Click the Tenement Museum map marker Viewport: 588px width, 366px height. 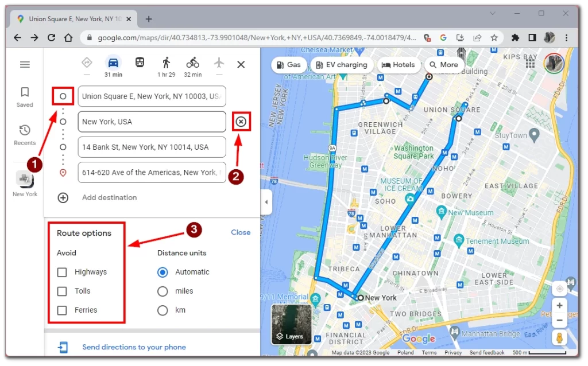459,240
